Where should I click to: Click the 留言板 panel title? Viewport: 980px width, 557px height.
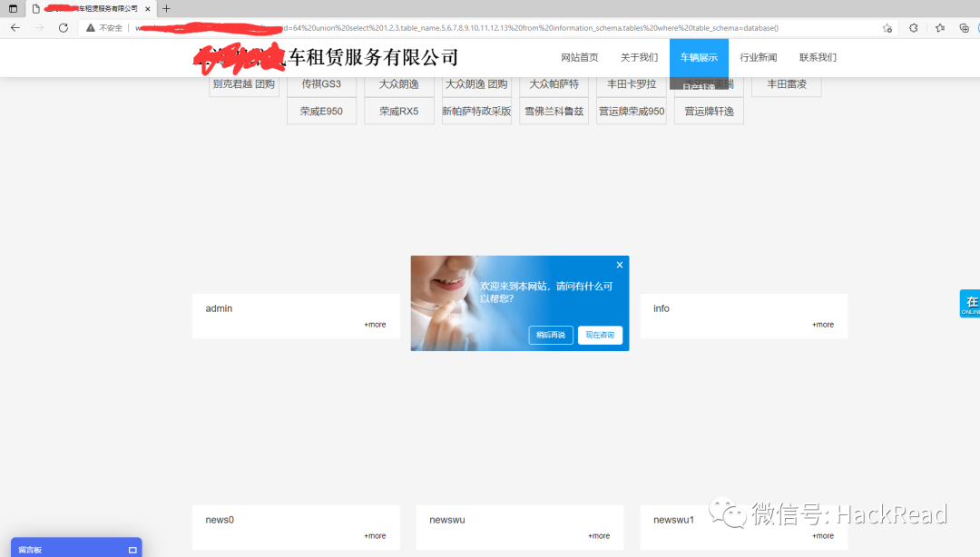click(x=30, y=550)
